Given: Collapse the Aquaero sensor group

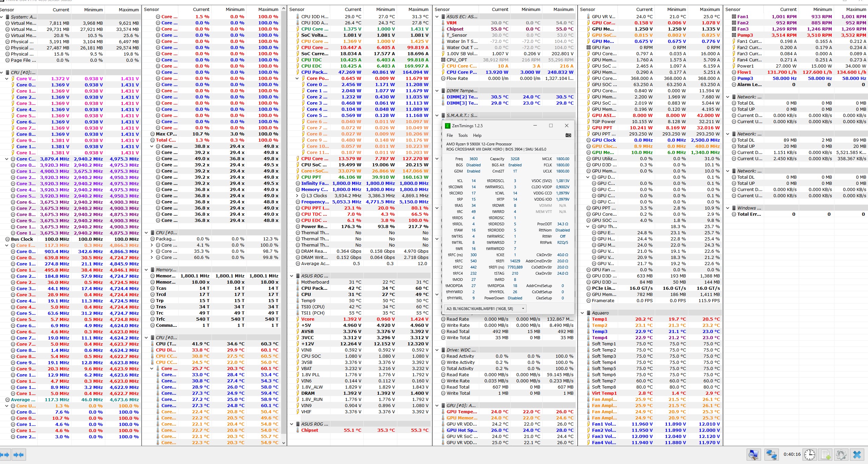Looking at the screenshot, I should point(582,313).
